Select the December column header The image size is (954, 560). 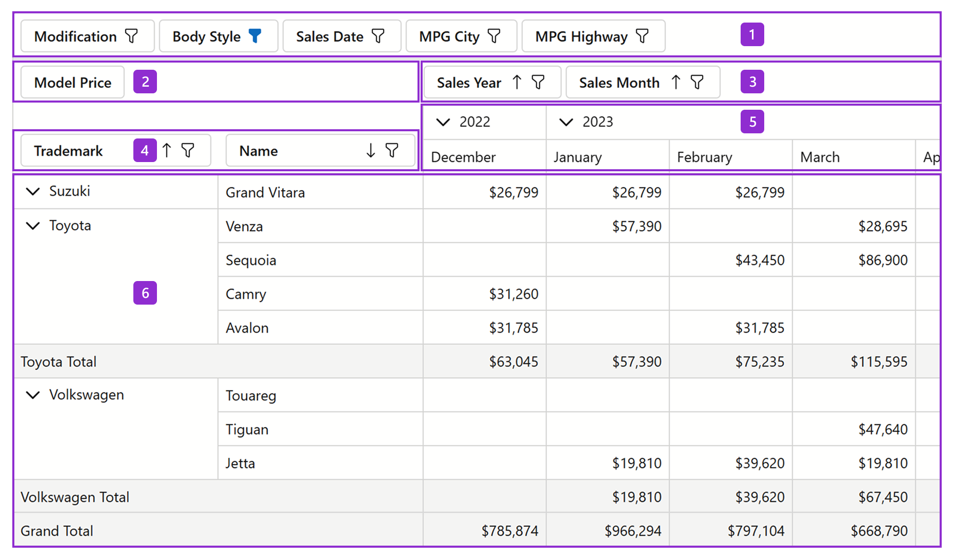pos(485,156)
